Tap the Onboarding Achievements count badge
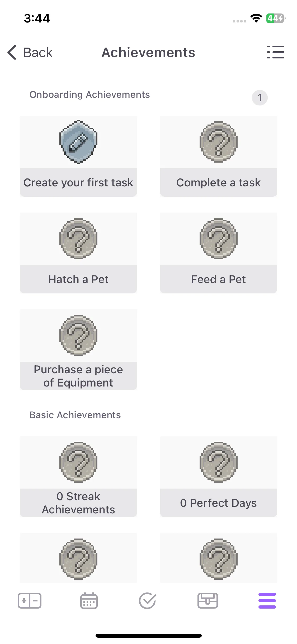This screenshot has height=644, width=297. tap(260, 98)
